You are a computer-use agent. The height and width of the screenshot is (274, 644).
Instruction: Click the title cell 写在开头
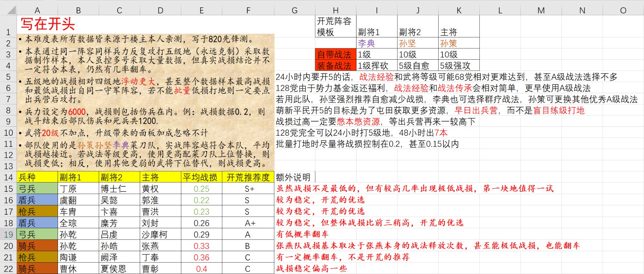pos(48,24)
